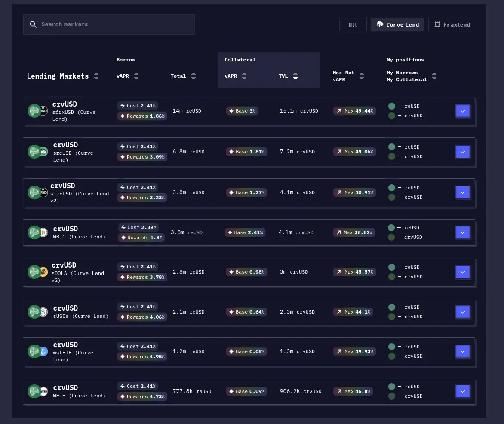Click the sUSDe token pair icon
The image size is (504, 424).
pos(37,311)
